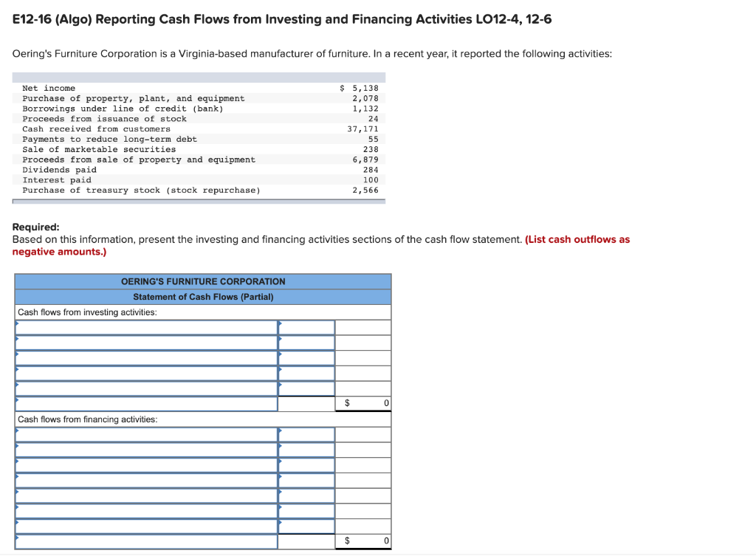Viewport: 756px width, 556px height.
Task: Click second investing activities amount field
Action: click(306, 343)
